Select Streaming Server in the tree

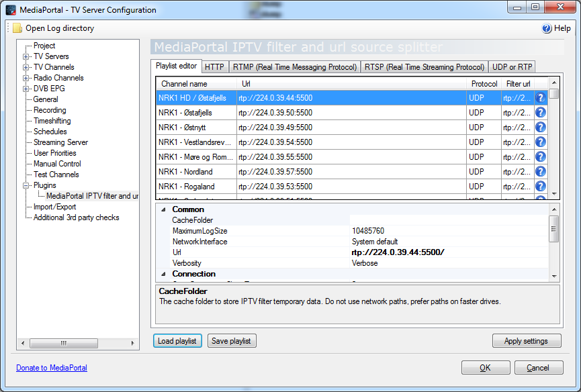[x=60, y=142]
